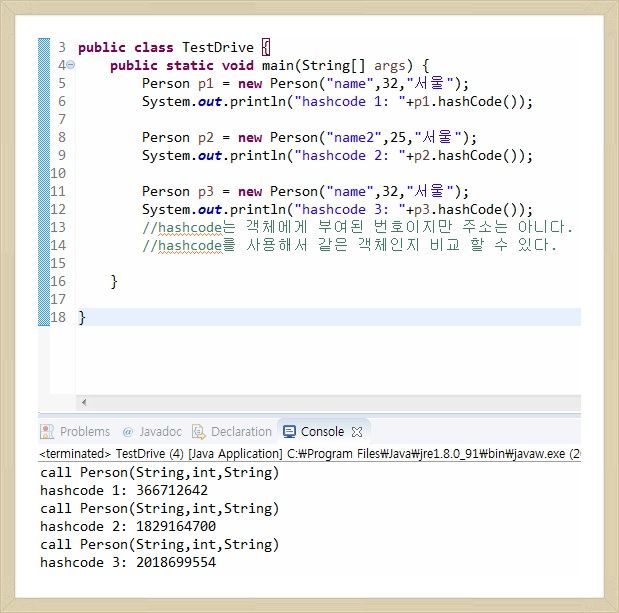Select the Console tab
Screen dimensions: 619x613
pos(322,431)
